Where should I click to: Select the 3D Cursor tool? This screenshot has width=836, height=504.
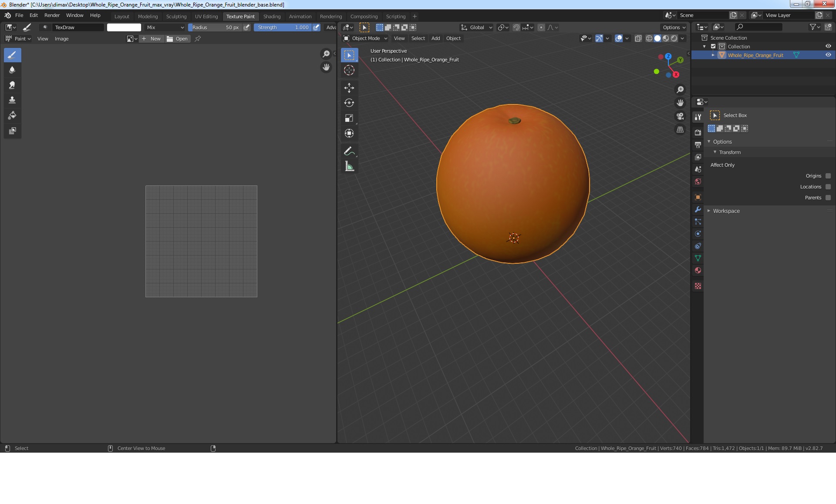[349, 70]
